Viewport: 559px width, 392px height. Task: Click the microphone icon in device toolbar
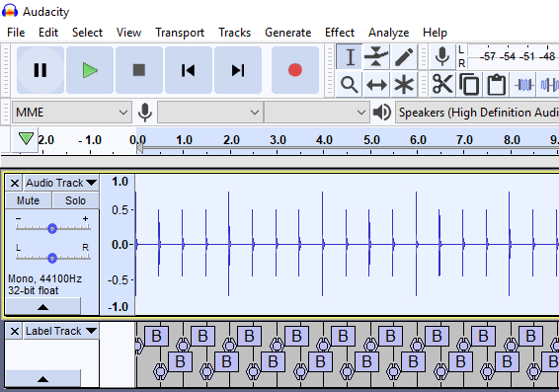145,113
